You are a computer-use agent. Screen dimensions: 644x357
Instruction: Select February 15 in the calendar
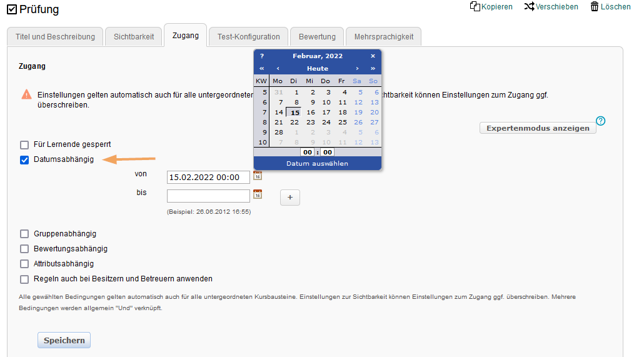[295, 113]
